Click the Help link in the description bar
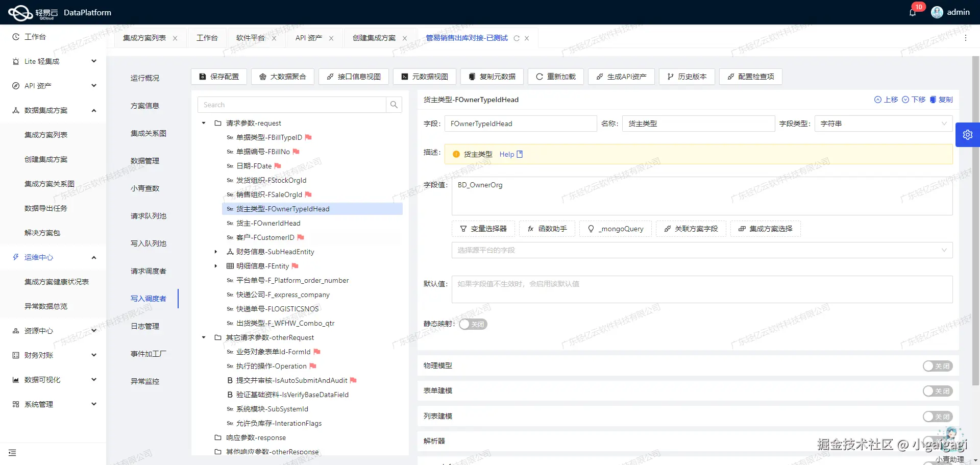 [507, 154]
